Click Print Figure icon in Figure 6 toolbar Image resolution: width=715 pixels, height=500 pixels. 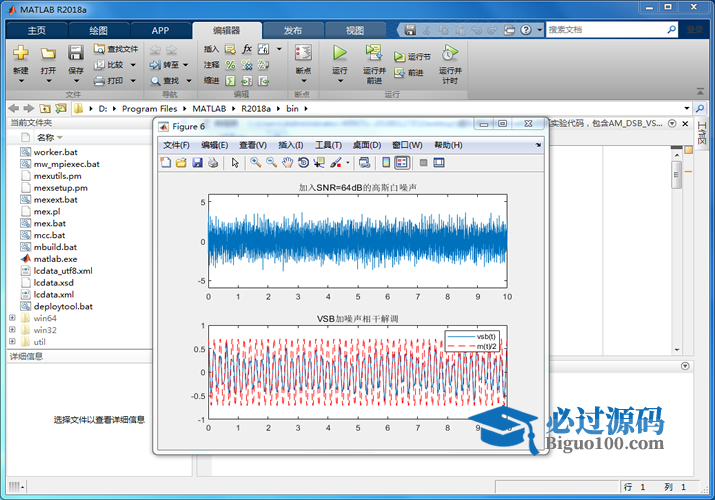click(x=212, y=163)
